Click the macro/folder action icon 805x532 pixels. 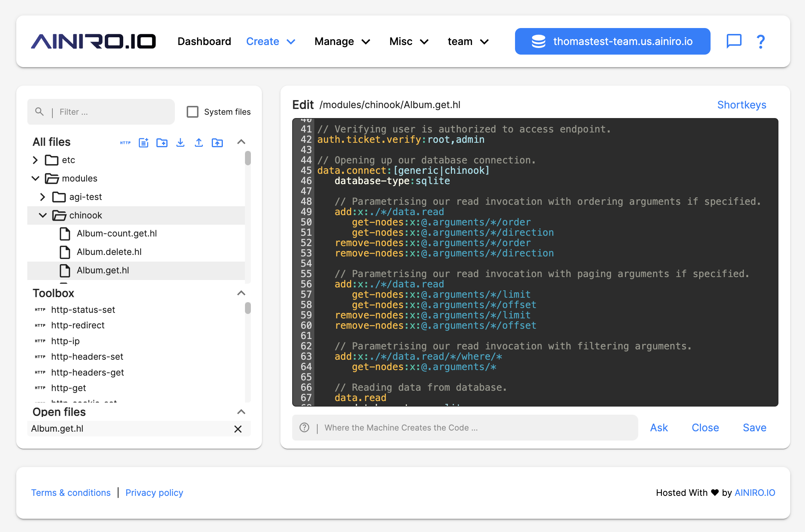coord(217,143)
